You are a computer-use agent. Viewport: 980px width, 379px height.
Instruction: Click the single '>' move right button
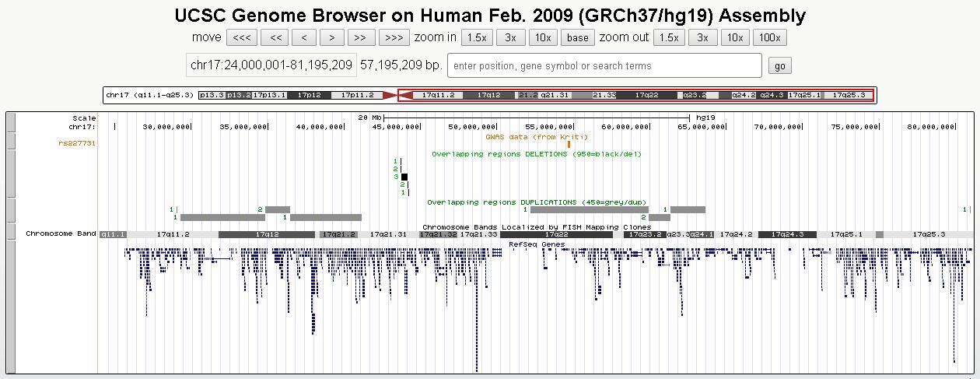click(x=331, y=37)
